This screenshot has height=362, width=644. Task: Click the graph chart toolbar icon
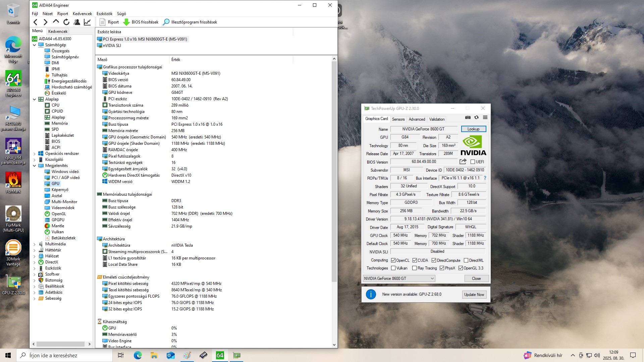[87, 22]
